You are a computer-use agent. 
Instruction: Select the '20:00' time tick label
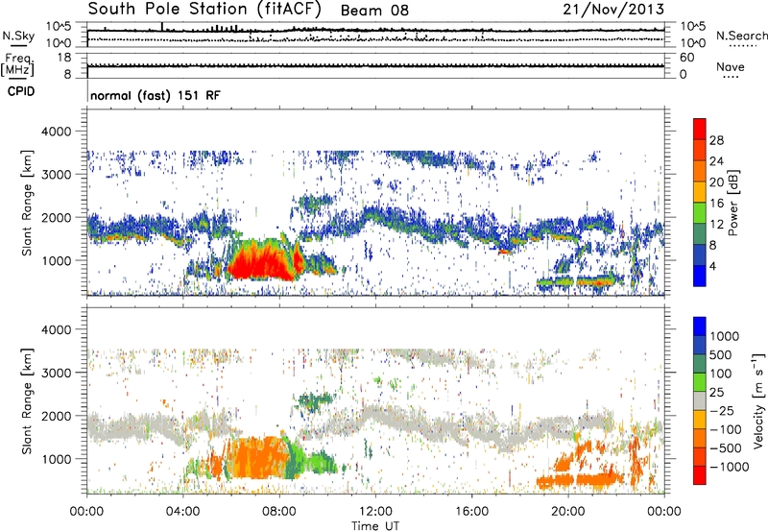point(567,512)
